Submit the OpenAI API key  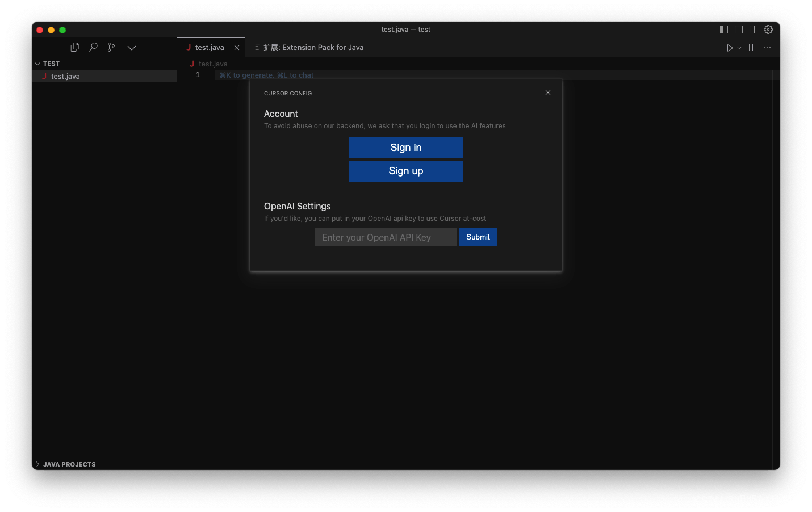pyautogui.click(x=478, y=237)
